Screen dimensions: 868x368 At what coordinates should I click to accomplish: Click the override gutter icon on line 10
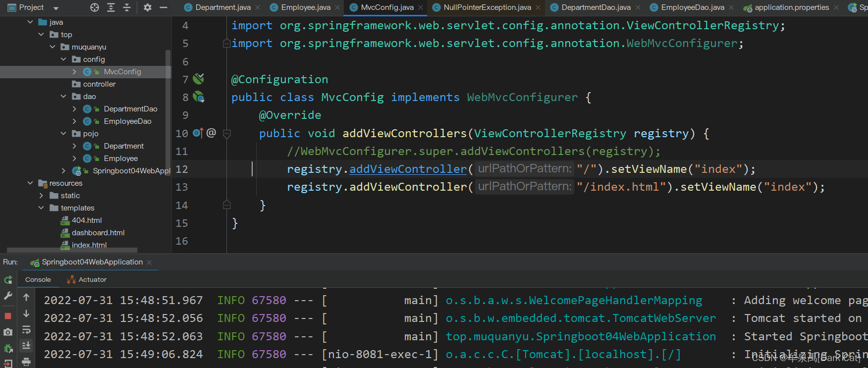[x=198, y=133]
